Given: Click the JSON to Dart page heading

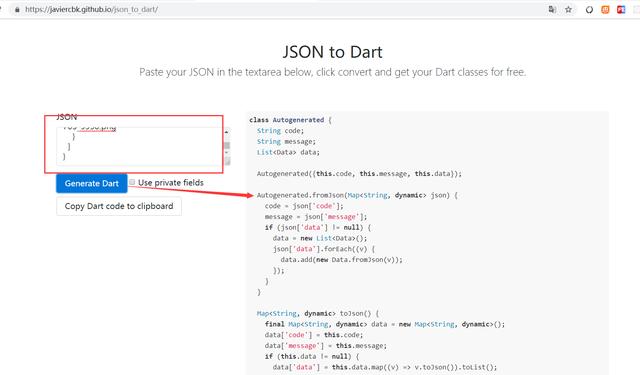Looking at the screenshot, I should click(x=333, y=52).
